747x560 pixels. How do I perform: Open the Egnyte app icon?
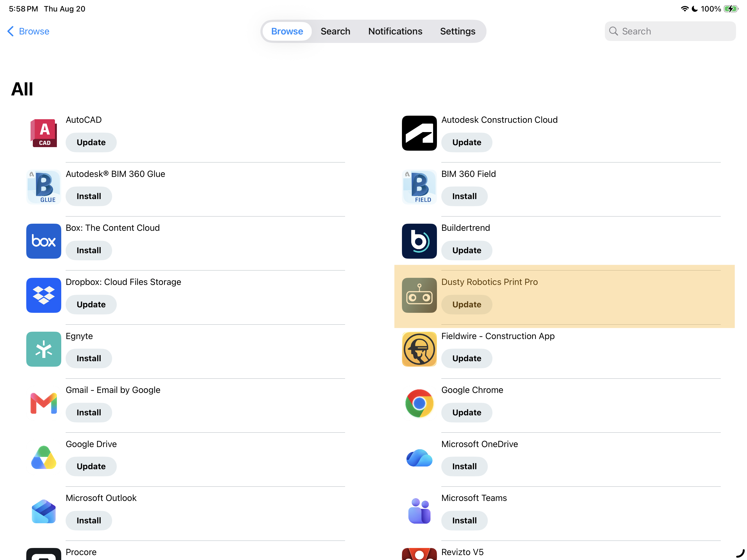click(x=43, y=349)
